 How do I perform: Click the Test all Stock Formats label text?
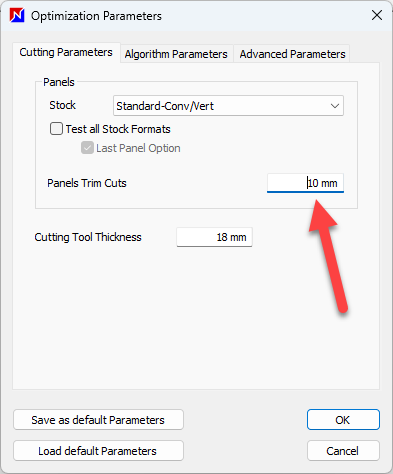pyautogui.click(x=118, y=129)
